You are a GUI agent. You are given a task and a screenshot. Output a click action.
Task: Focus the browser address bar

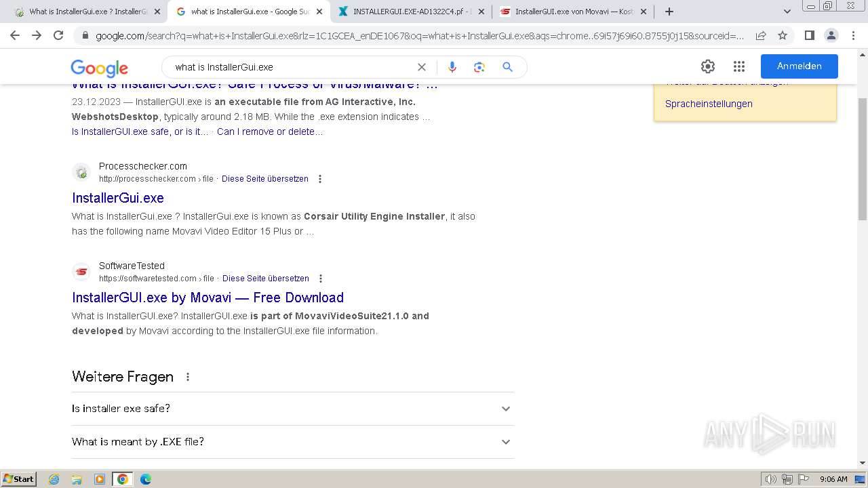tap(419, 35)
